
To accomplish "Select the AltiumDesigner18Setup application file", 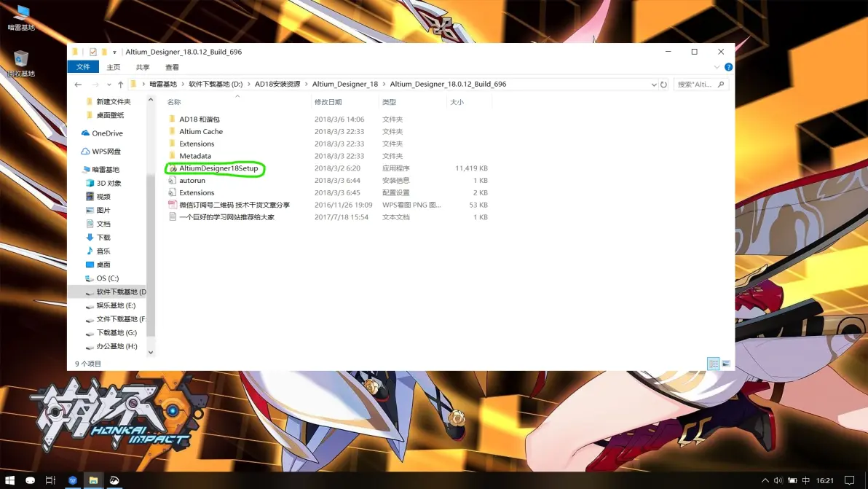I will pyautogui.click(x=218, y=168).
